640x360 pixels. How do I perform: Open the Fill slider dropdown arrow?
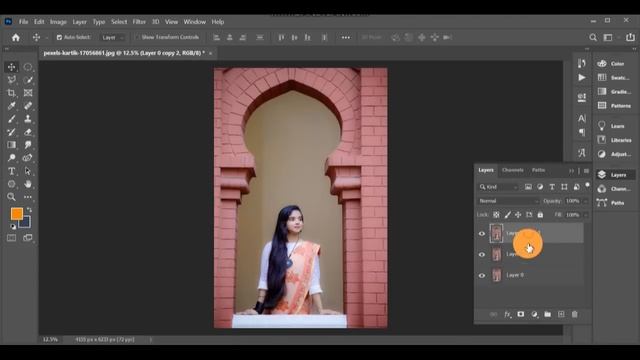tap(585, 215)
